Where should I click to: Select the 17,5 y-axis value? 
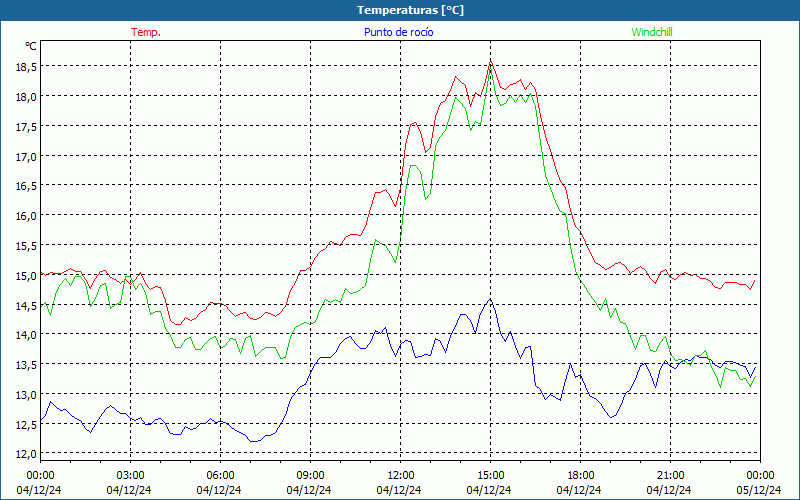(x=26, y=127)
